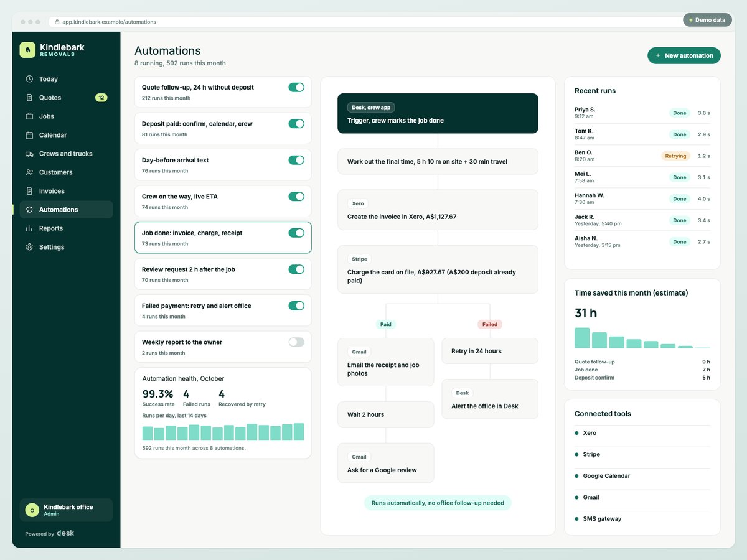Navigate to Customers
The height and width of the screenshot is (560, 747).
(x=66, y=172)
